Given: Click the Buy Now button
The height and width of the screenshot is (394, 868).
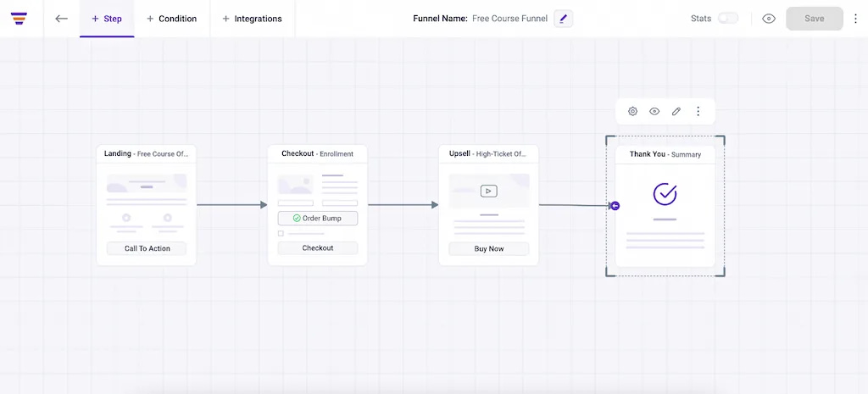Looking at the screenshot, I should pyautogui.click(x=489, y=248).
